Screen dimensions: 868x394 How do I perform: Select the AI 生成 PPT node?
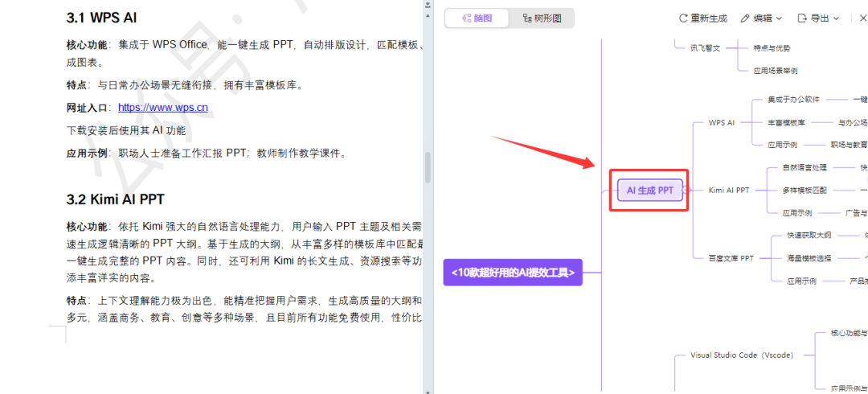(650, 190)
